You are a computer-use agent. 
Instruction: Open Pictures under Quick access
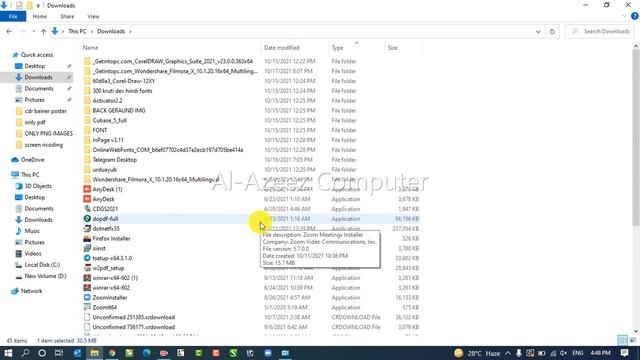click(34, 100)
